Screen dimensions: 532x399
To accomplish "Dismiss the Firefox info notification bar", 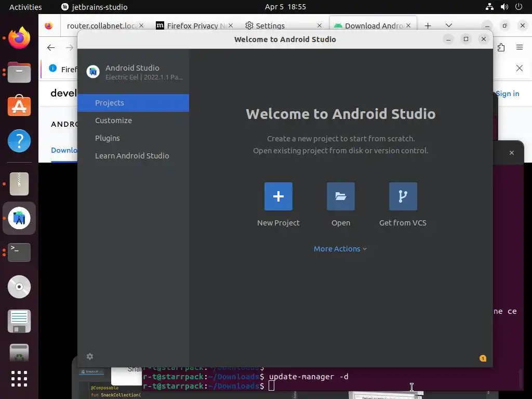I will (520, 68).
